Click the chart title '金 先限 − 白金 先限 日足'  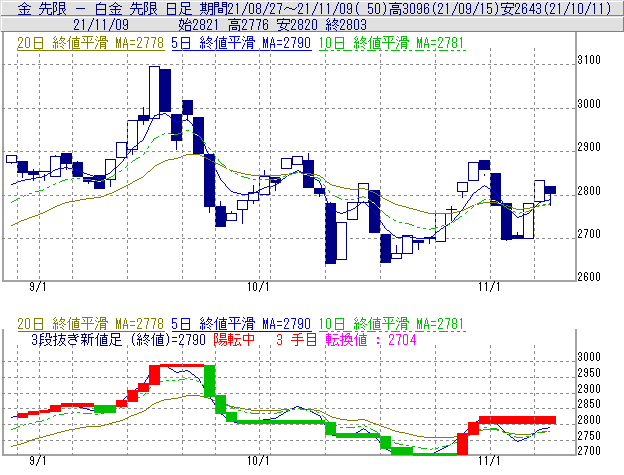[x=105, y=8]
